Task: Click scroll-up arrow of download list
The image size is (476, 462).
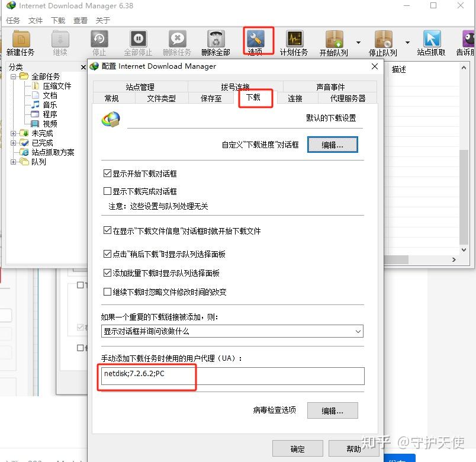Action: [x=464, y=68]
